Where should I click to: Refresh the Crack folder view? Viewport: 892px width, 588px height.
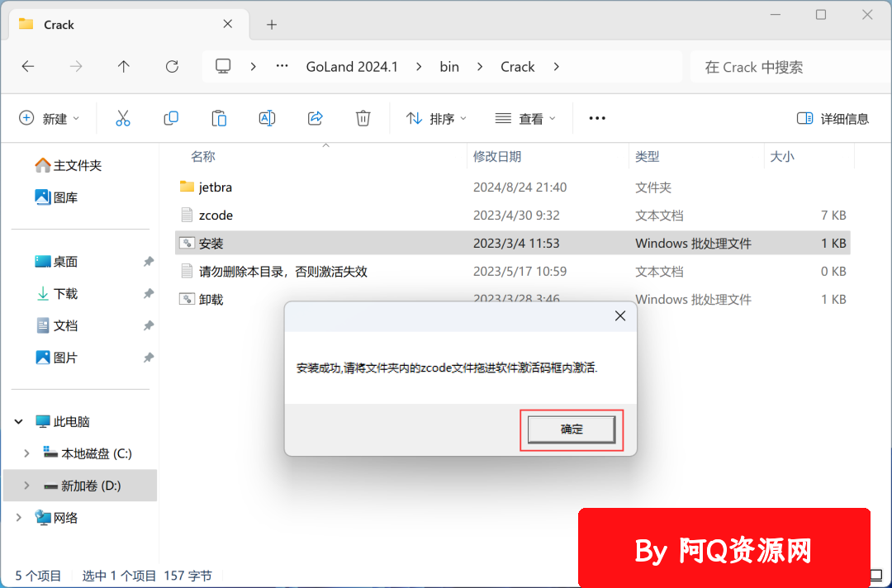pyautogui.click(x=172, y=67)
